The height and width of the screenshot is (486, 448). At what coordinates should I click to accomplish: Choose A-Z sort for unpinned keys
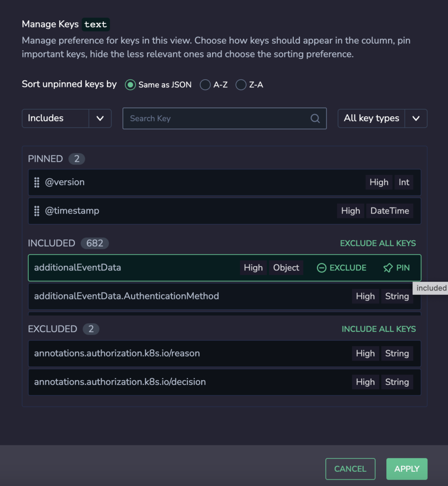point(205,84)
